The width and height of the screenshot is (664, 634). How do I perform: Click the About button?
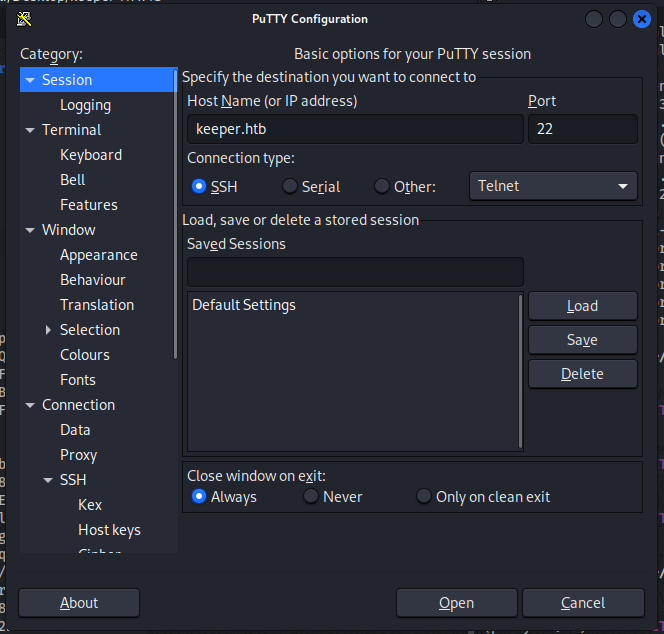tap(79, 602)
